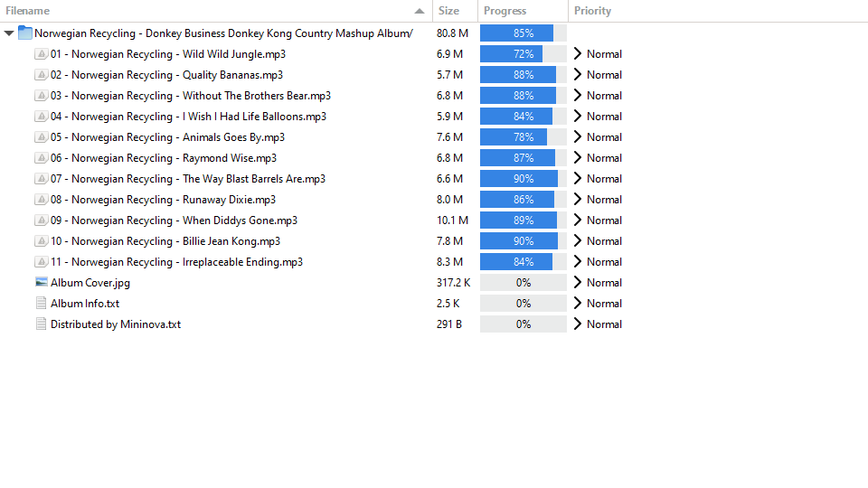Sort by the Progress column header
Screen dimensions: 868x488
524,11
